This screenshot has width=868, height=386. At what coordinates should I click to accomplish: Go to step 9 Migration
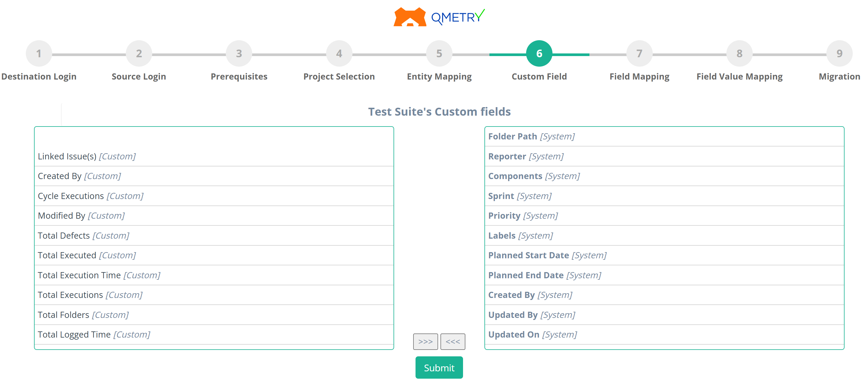coord(839,53)
